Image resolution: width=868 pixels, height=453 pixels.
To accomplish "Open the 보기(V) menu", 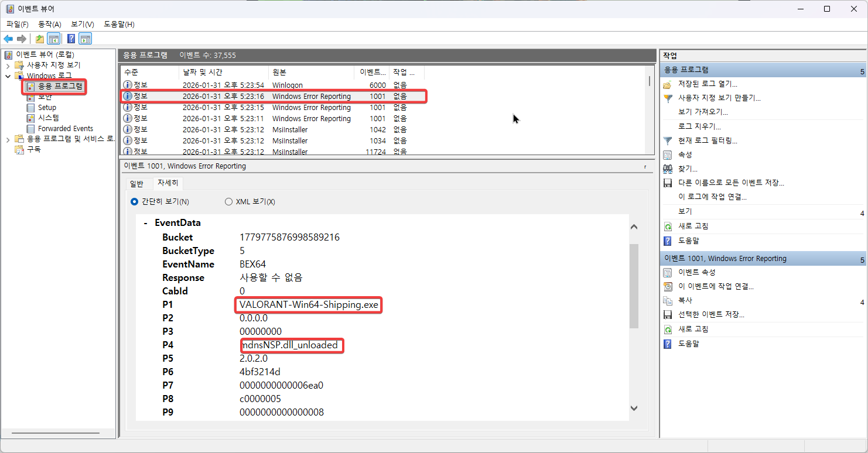I will click(x=83, y=24).
